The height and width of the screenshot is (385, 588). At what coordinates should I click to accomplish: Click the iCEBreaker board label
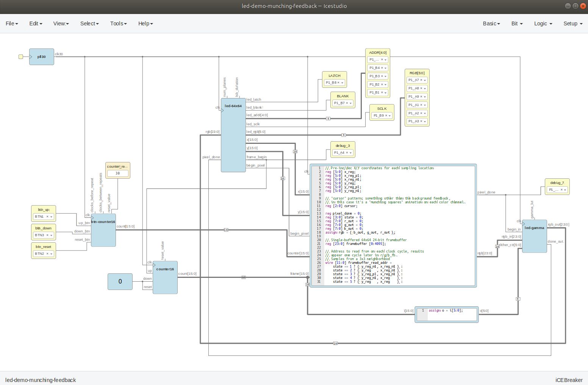click(569, 380)
